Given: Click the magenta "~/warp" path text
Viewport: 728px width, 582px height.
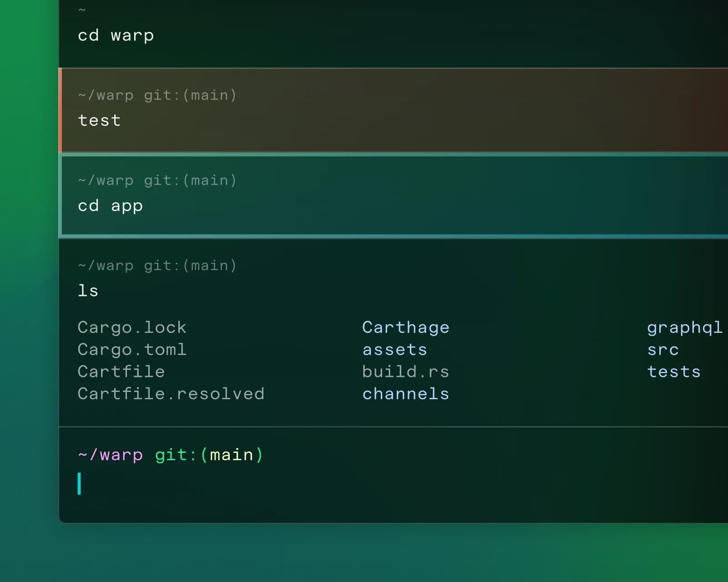Looking at the screenshot, I should pyautogui.click(x=110, y=454).
